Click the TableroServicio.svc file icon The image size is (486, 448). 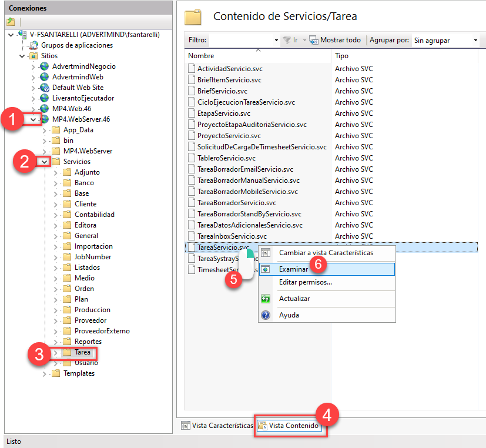(x=192, y=158)
